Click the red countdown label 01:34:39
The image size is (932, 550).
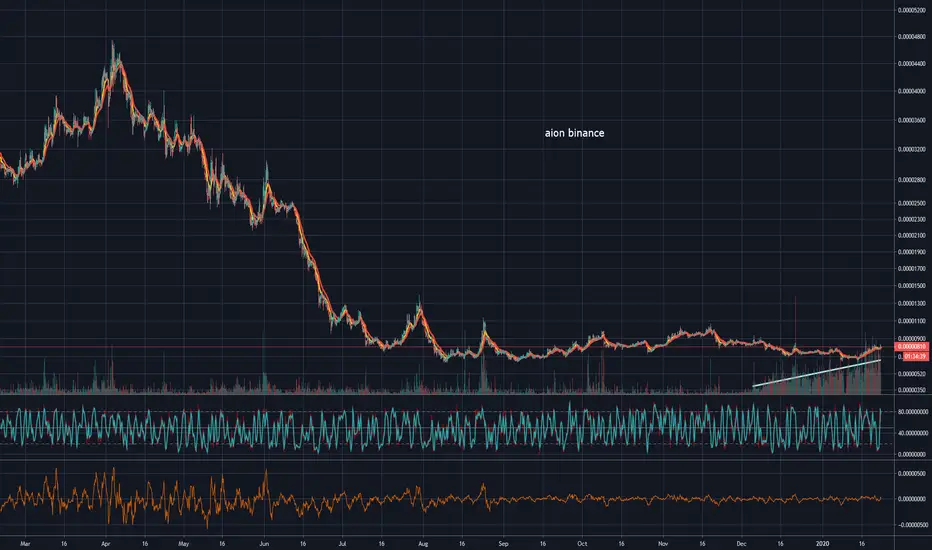pyautogui.click(x=915, y=357)
